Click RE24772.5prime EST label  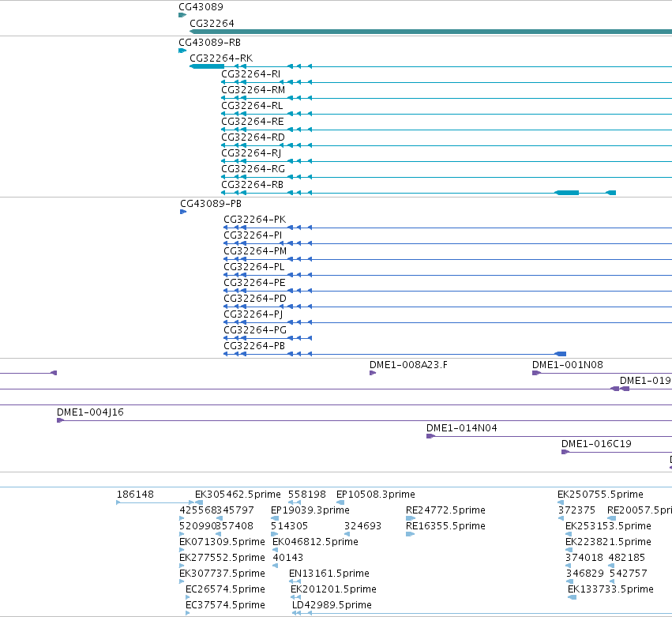[445, 510]
